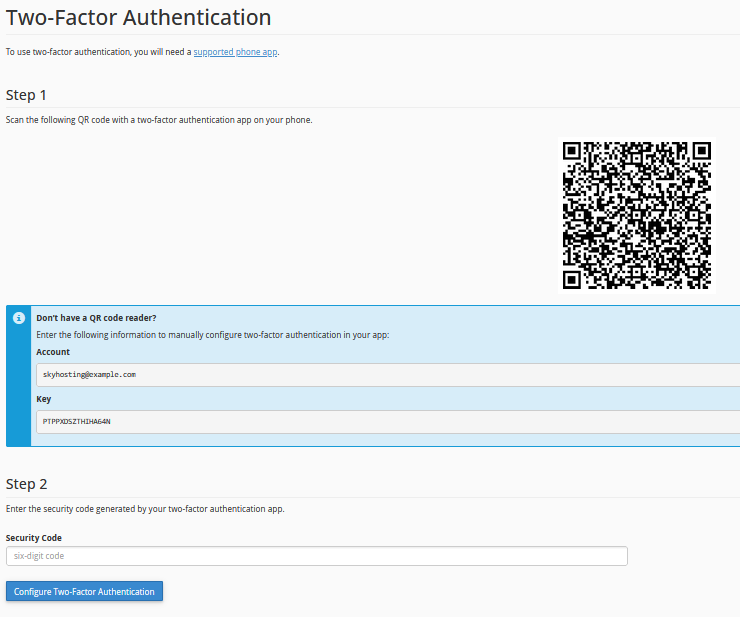Image resolution: width=740 pixels, height=617 pixels.
Task: Click the Account label in the info box
Action: (x=53, y=352)
